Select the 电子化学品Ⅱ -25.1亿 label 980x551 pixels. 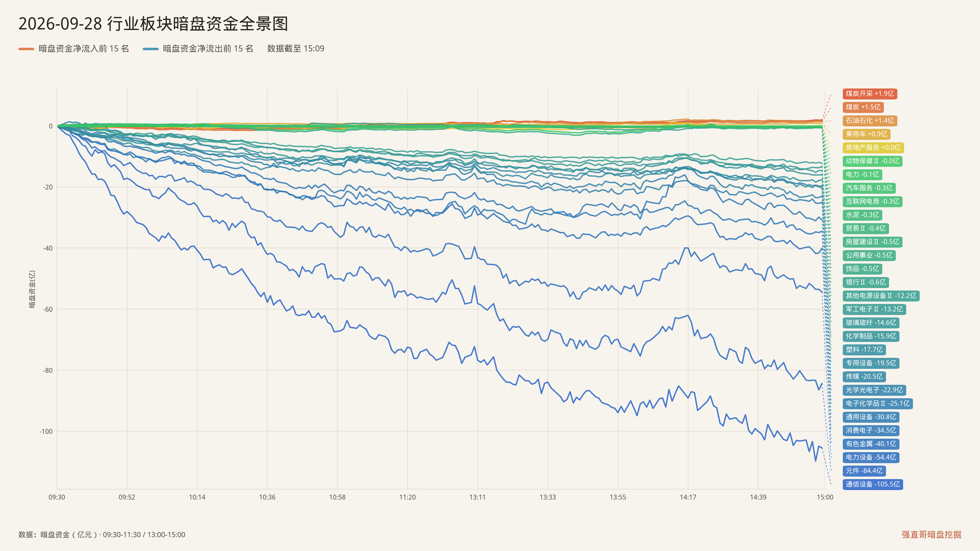click(x=878, y=403)
